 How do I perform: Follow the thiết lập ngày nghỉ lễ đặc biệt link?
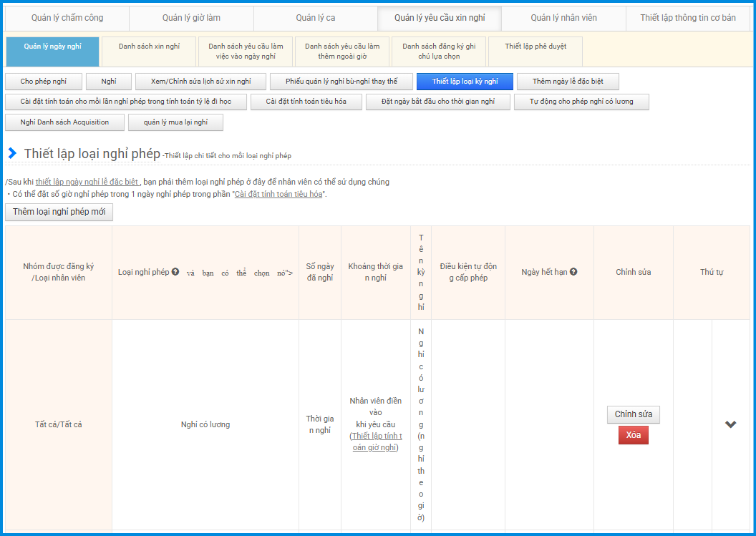[x=87, y=182]
